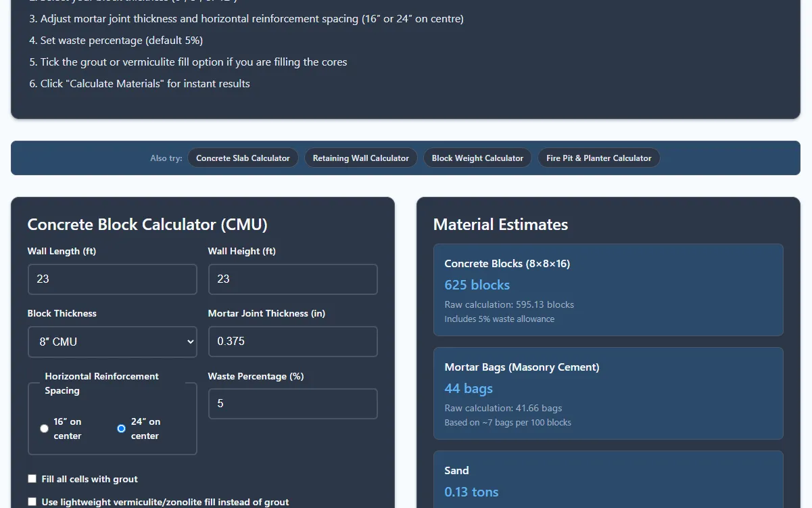Click the Also try: label
812x508 pixels.
click(x=166, y=158)
